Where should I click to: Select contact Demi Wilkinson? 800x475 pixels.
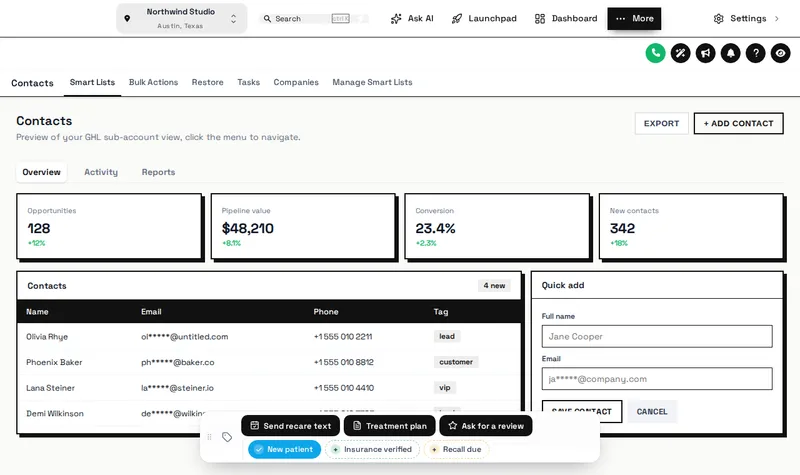(55, 413)
